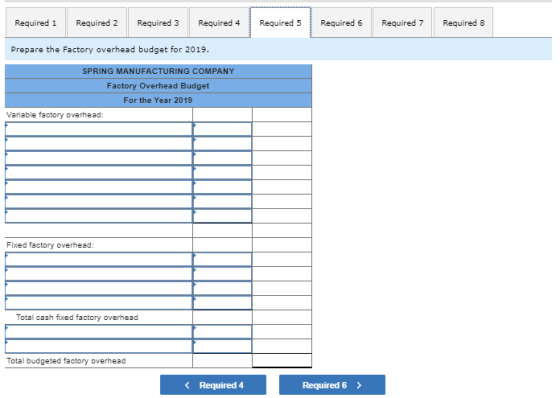This screenshot has width=560, height=398.
Task: Open sixth variable overhead item name dropdown
Action: click(x=99, y=202)
